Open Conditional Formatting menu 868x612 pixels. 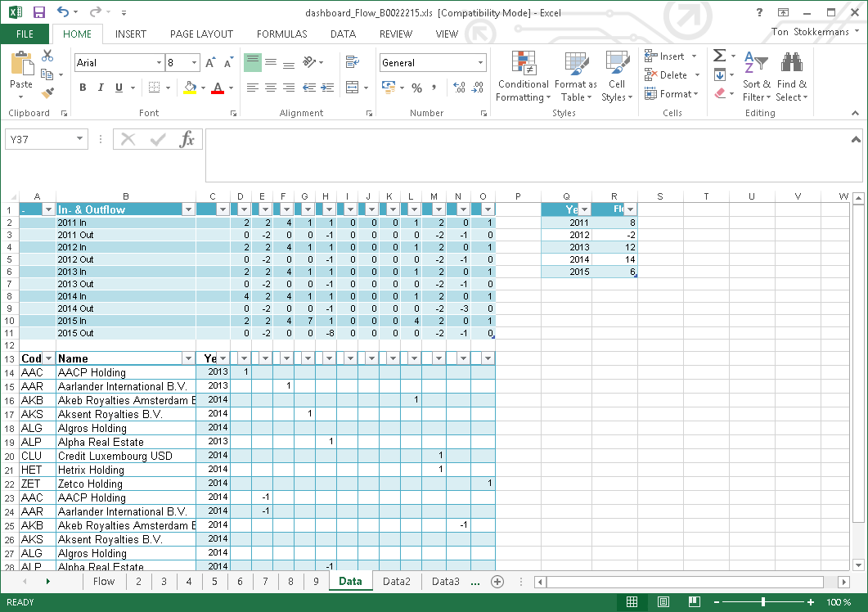click(523, 77)
